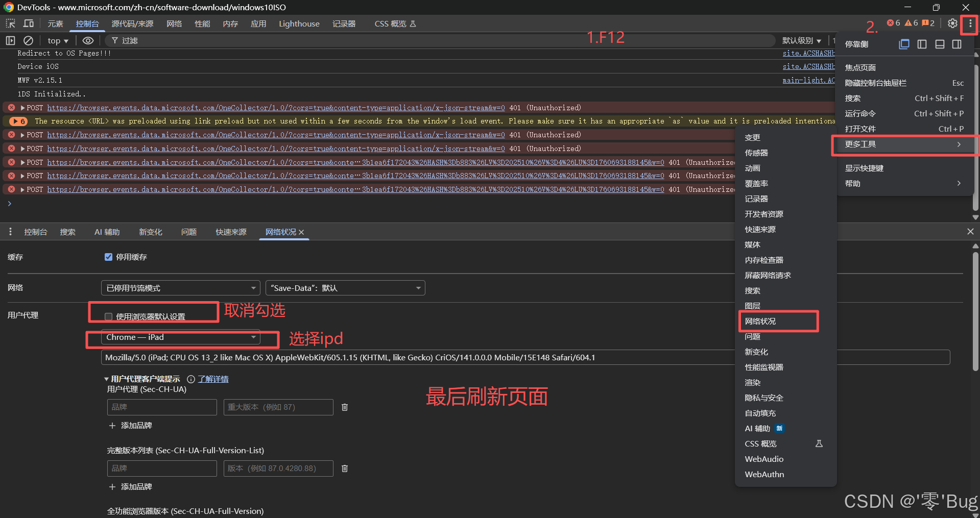The width and height of the screenshot is (980, 518).
Task: Select 显示快捷键 menu entry
Action: click(x=904, y=168)
